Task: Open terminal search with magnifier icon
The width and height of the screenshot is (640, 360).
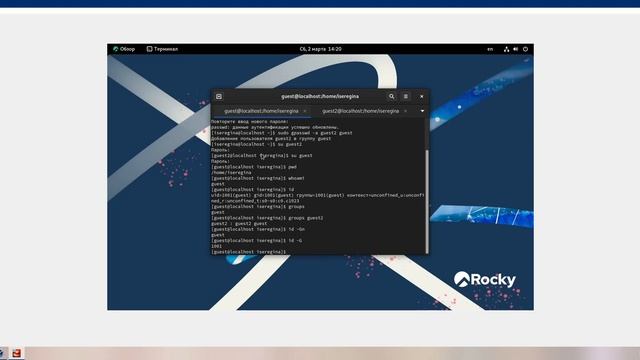Action: (x=391, y=96)
